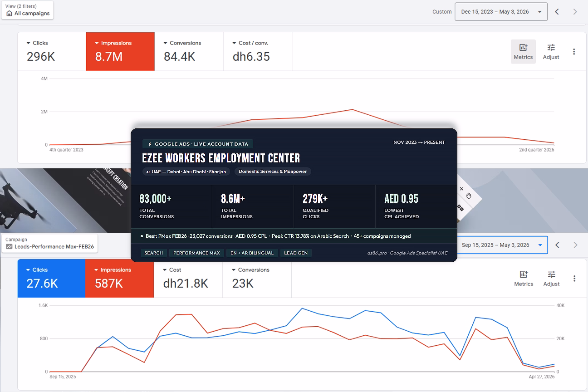Click the NOV 2023 → PRESENT text
588x392 pixels.
[x=419, y=142]
